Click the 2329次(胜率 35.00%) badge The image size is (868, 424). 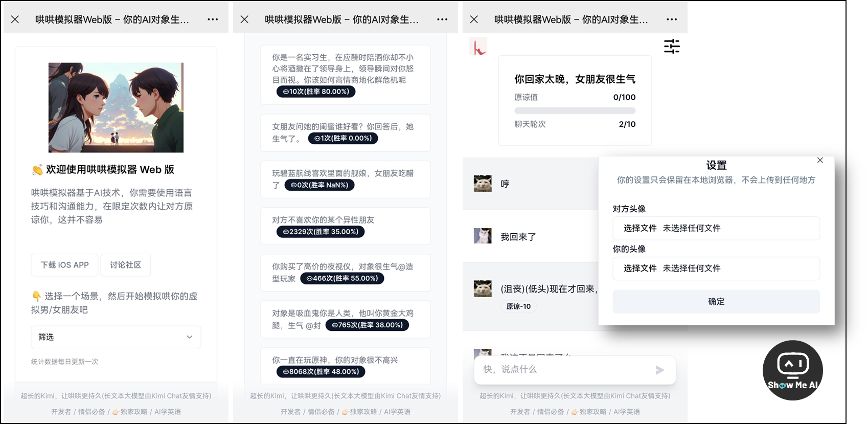pos(321,232)
